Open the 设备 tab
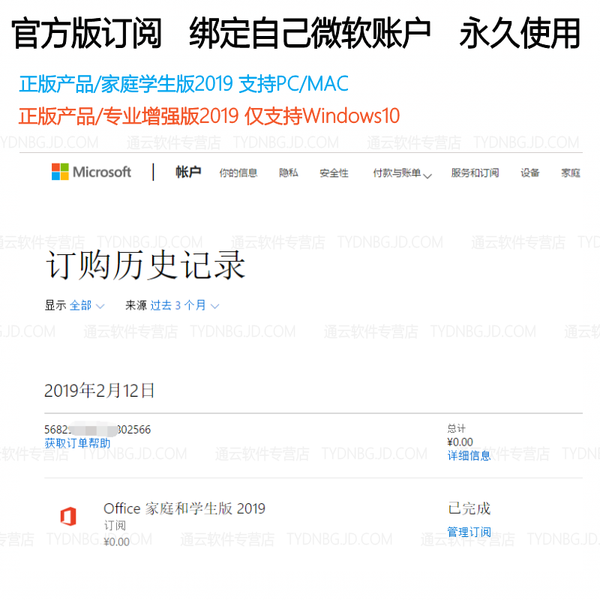The height and width of the screenshot is (600, 600). pos(530,173)
